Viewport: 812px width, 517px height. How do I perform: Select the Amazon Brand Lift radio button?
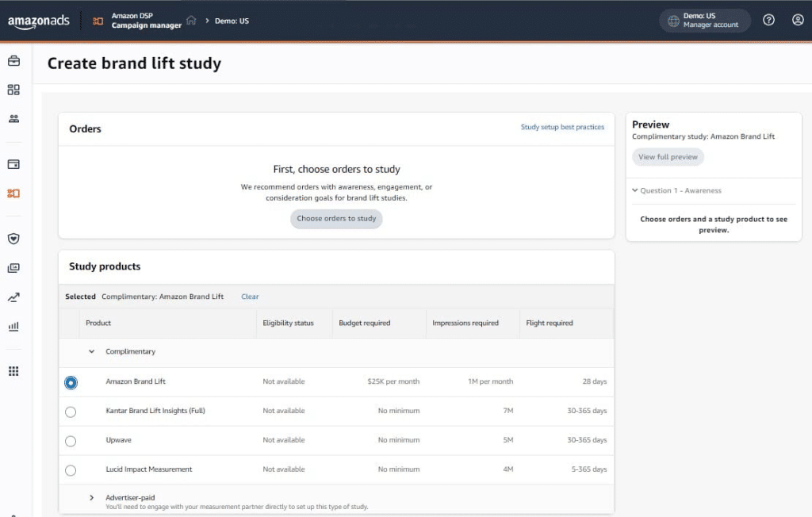[x=71, y=382]
